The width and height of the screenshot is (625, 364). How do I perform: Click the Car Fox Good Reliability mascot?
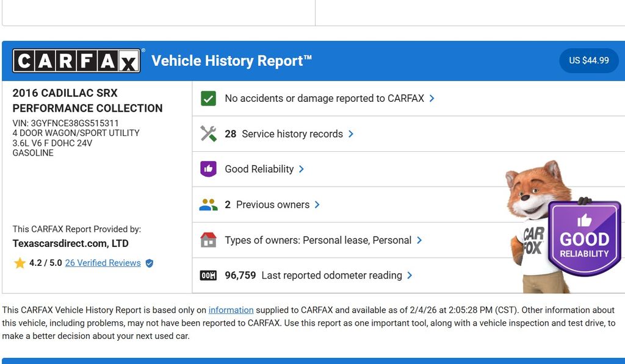[562, 229]
